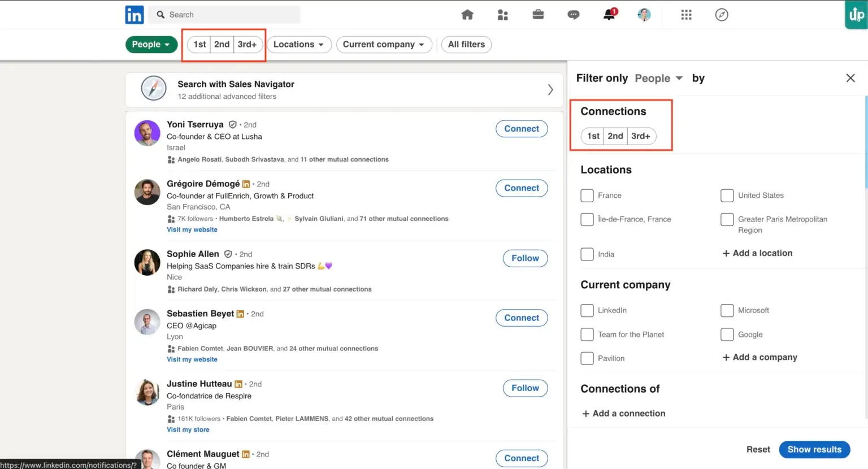The image size is (868, 469).
Task: Open Grégoire Démogé's Visit my website link
Action: coord(192,229)
